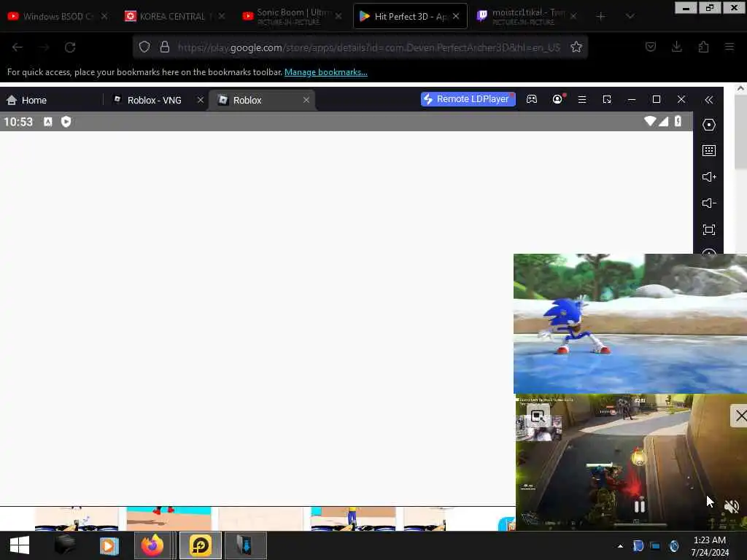Viewport: 747px width, 560px height.
Task: Expand the list all tabs dropdown
Action: 630,16
